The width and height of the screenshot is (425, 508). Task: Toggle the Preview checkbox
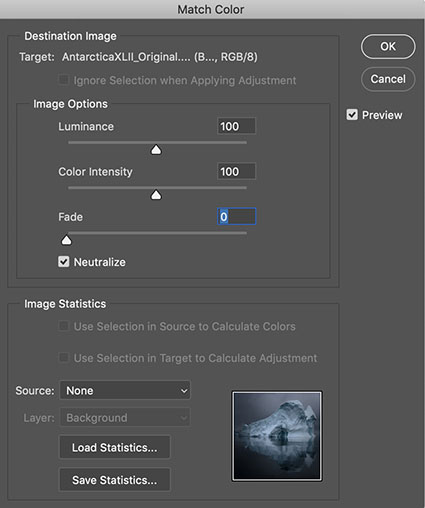pos(352,115)
